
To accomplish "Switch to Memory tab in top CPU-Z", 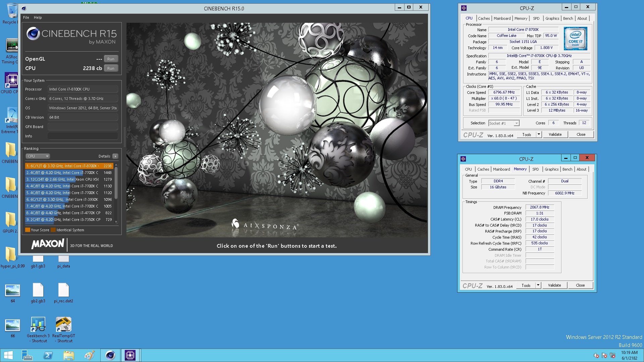I will (x=521, y=18).
